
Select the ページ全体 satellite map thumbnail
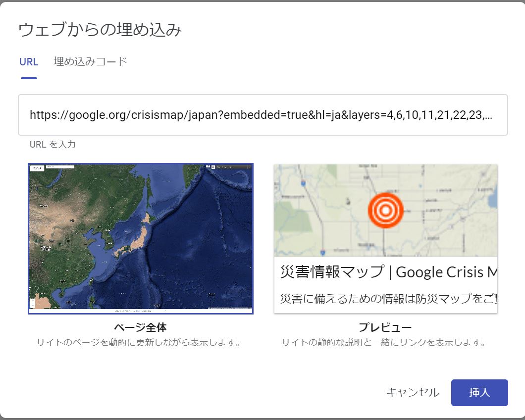tap(141, 238)
